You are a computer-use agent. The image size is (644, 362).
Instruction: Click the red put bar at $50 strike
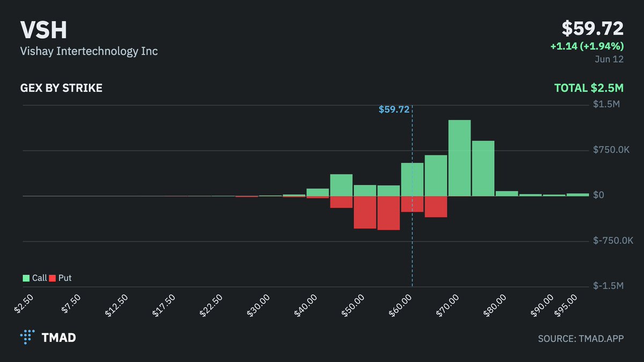click(x=365, y=212)
